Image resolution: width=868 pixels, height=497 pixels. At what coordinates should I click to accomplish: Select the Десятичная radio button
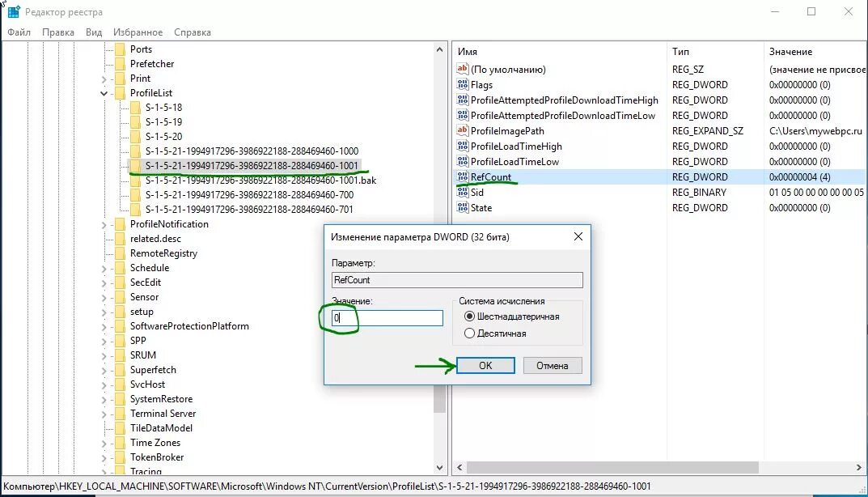coord(469,333)
